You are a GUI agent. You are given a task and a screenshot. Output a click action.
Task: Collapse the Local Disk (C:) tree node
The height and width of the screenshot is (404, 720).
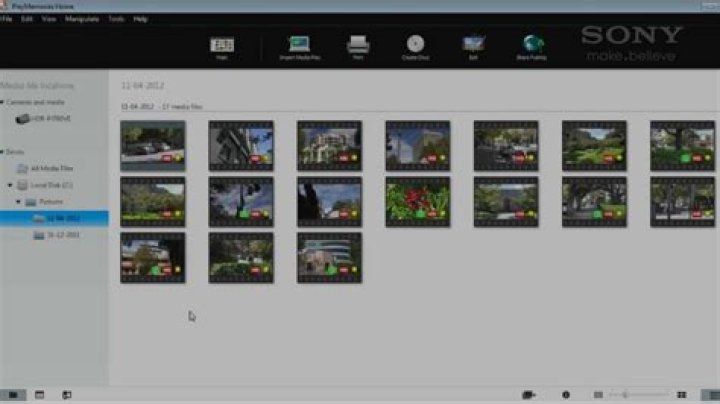point(10,185)
